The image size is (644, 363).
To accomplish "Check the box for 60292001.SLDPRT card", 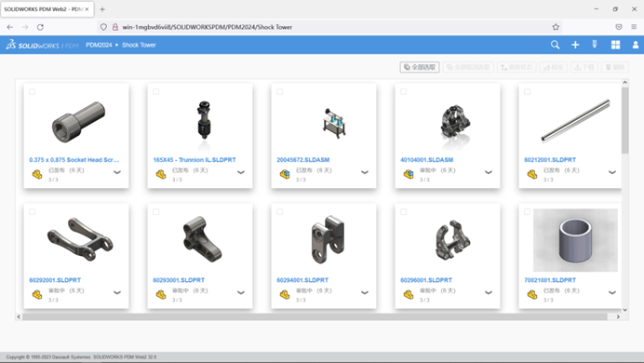I will pos(32,212).
